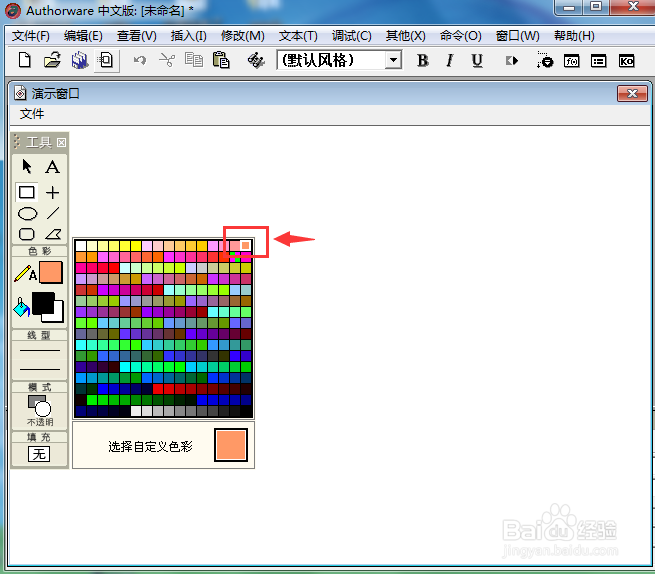Click 选择自定义色彩 button
Viewport: 655px width, 574px height.
click(150, 446)
